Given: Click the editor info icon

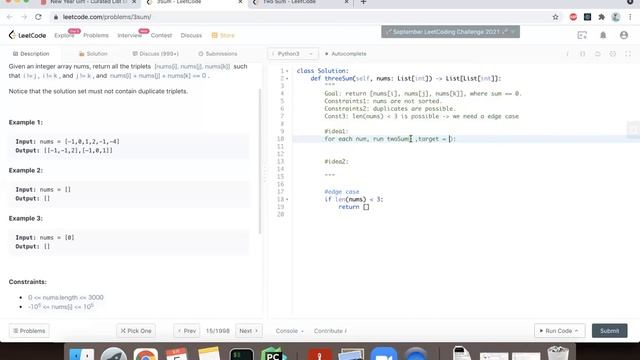Looking at the screenshot, I should tap(567, 54).
